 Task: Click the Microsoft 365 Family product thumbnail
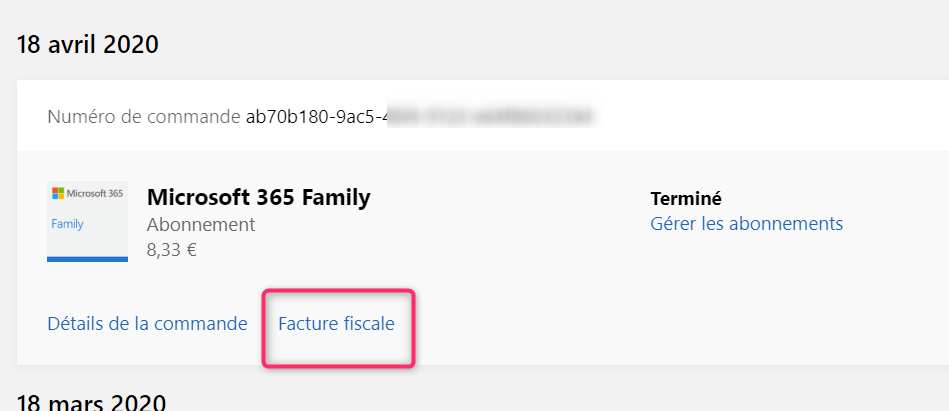pos(87,221)
